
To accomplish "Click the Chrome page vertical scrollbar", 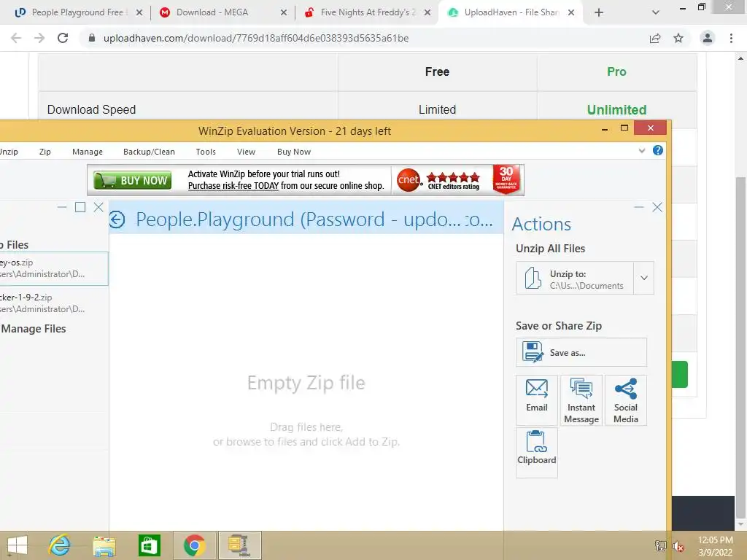I will pyautogui.click(x=741, y=348).
